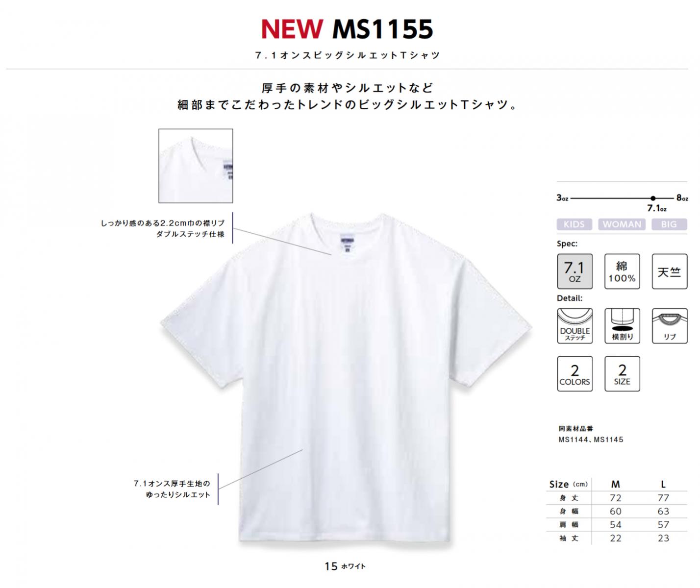Click the 7.1 OZ spec icon

[x=575, y=271]
